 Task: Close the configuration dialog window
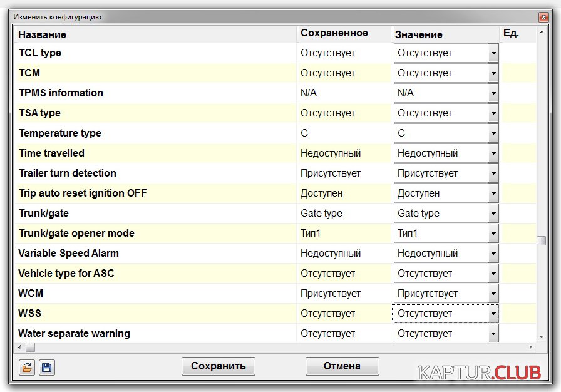click(543, 18)
